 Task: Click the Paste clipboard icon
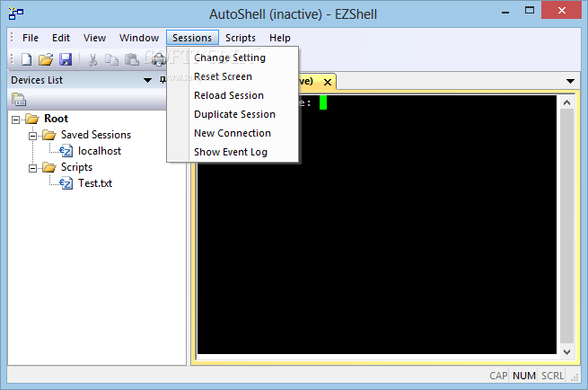pos(131,59)
